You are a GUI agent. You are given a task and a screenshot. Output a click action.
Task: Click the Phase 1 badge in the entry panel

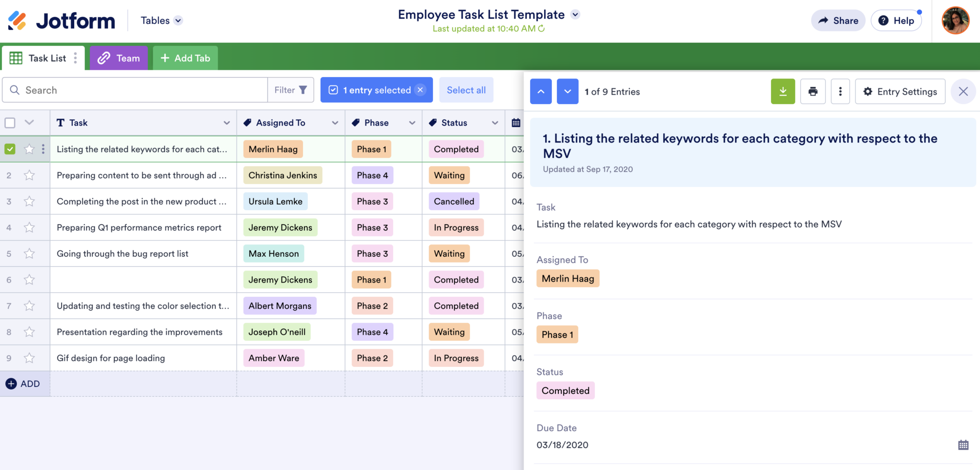(x=557, y=335)
